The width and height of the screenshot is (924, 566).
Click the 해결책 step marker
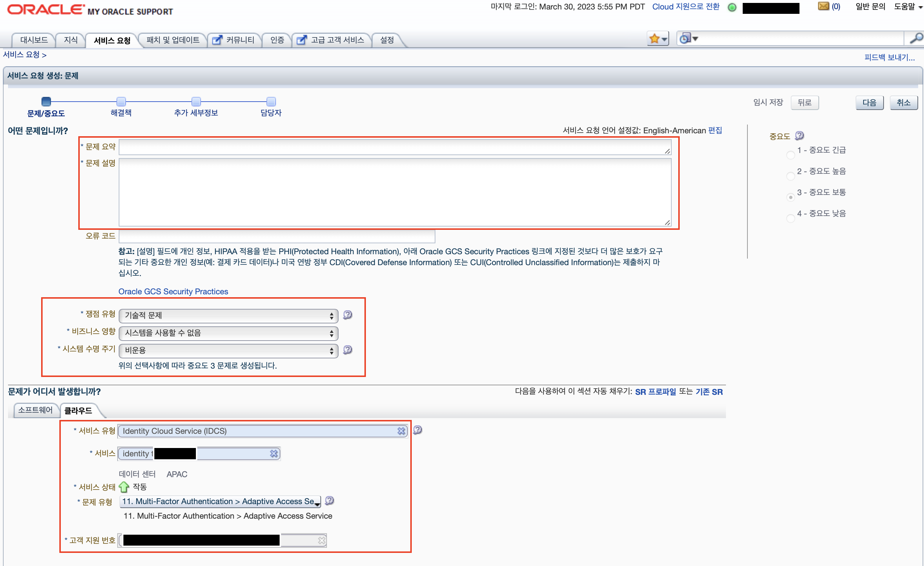pyautogui.click(x=121, y=101)
